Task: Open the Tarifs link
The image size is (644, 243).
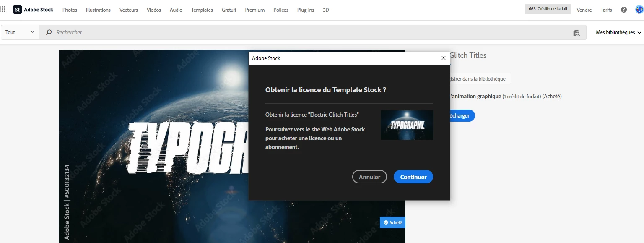Action: tap(606, 10)
